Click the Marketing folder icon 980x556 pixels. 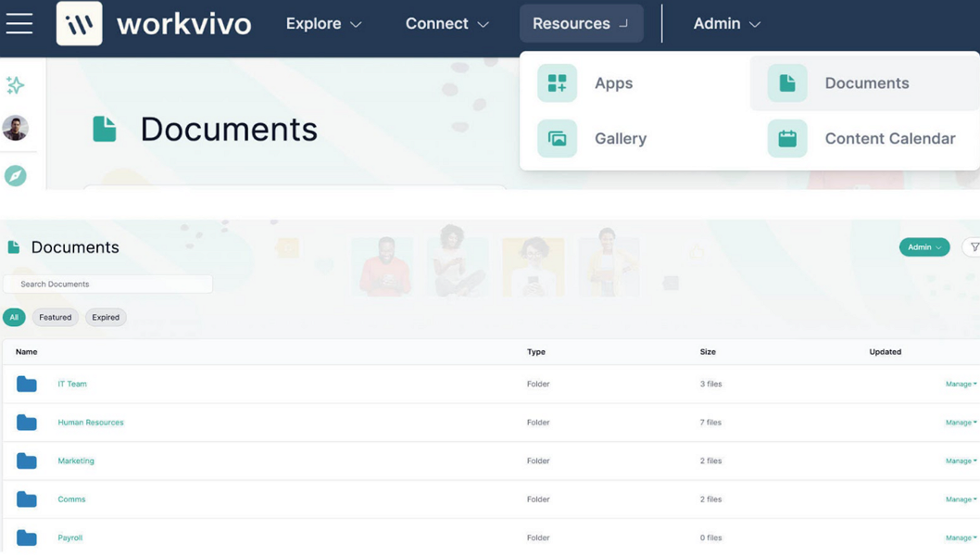(26, 461)
